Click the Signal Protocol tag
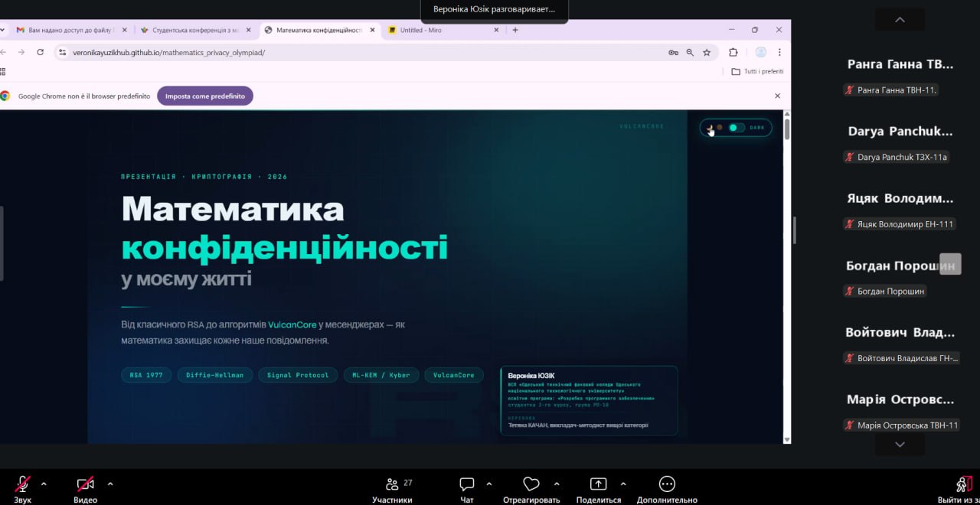980x505 pixels. coord(298,375)
